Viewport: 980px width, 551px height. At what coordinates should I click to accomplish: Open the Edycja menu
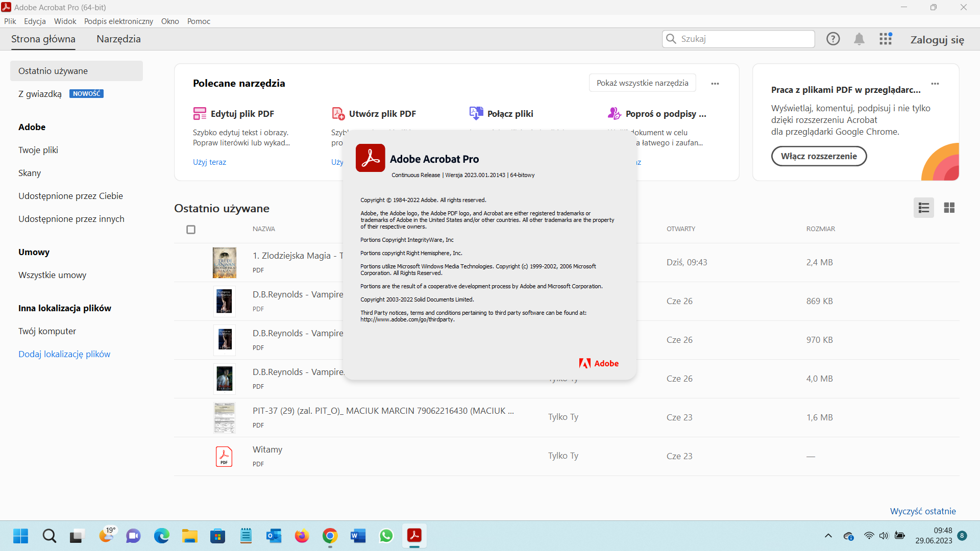(x=35, y=21)
